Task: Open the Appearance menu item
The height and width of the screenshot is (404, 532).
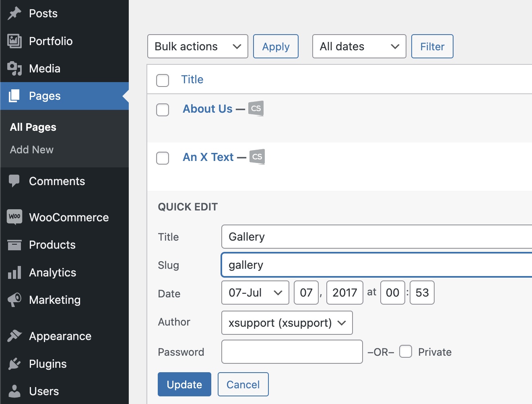Action: [60, 336]
